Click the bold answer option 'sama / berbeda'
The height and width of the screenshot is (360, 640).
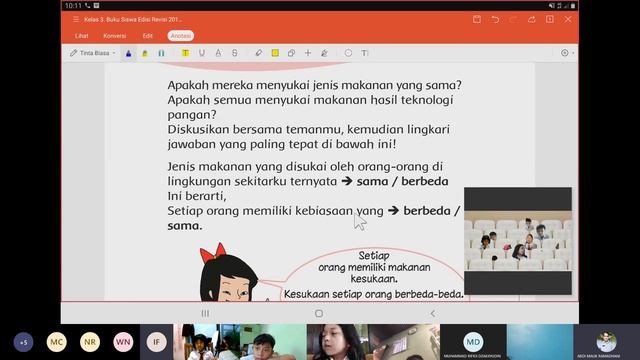click(x=402, y=181)
